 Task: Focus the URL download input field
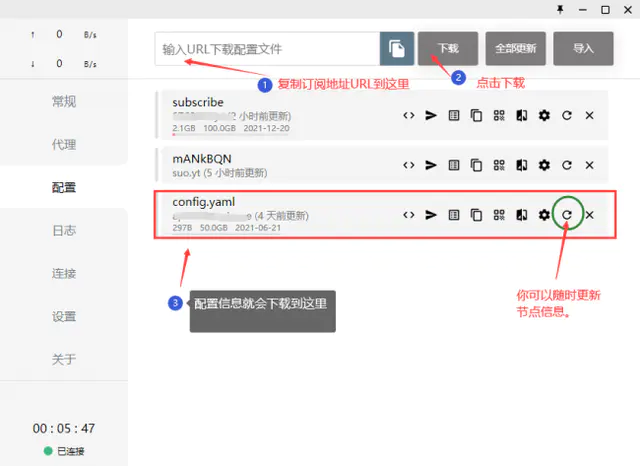(266, 48)
